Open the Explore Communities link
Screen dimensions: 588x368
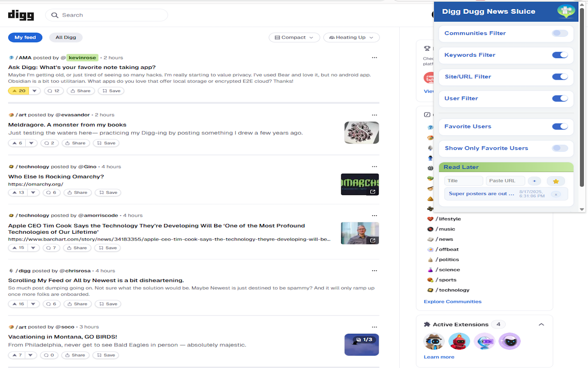click(x=452, y=301)
